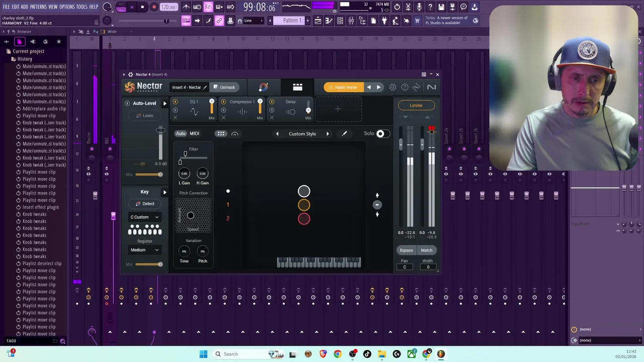This screenshot has width=644, height=362.
Task: Remove the EQ 1 module with its X
Action: (175, 118)
